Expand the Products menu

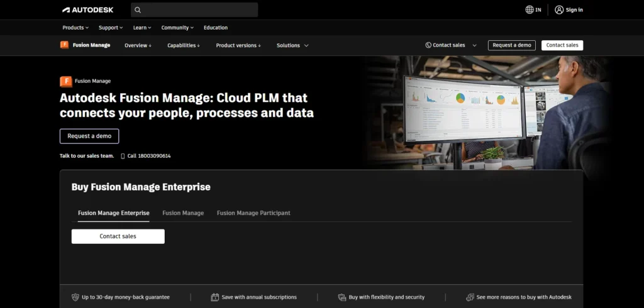pyautogui.click(x=75, y=28)
